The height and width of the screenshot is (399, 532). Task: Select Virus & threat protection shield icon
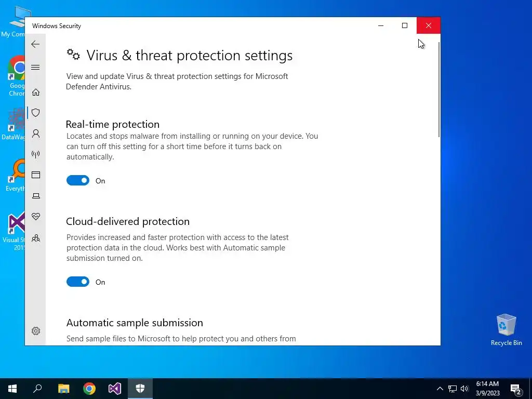36,113
